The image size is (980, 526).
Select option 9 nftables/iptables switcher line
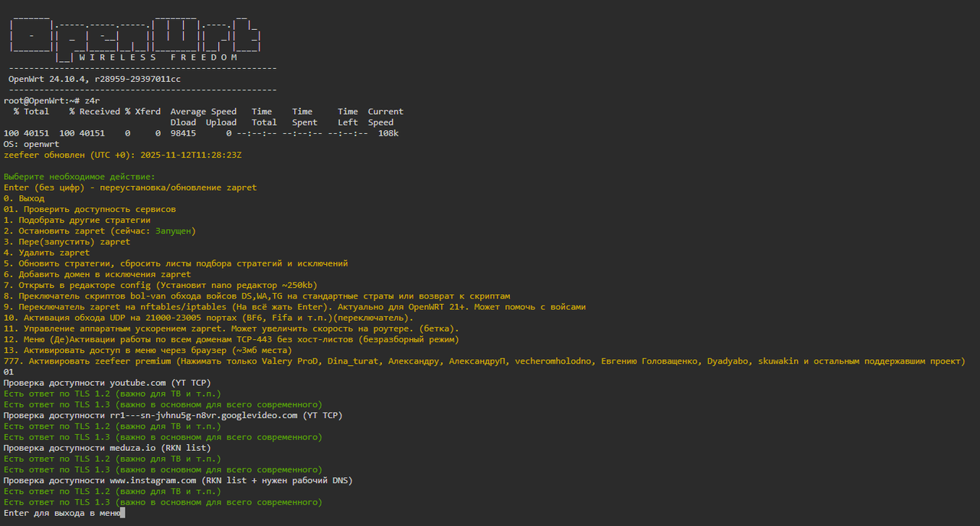[295, 306]
